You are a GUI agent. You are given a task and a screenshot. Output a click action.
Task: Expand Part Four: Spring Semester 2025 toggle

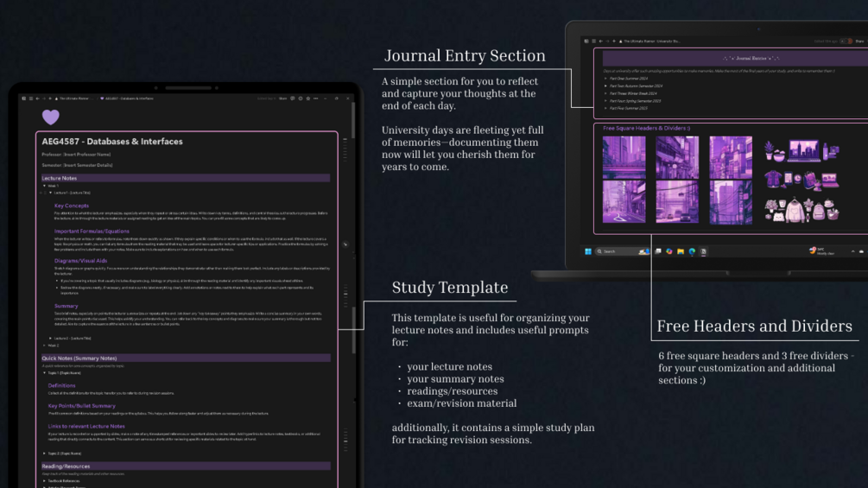click(605, 101)
